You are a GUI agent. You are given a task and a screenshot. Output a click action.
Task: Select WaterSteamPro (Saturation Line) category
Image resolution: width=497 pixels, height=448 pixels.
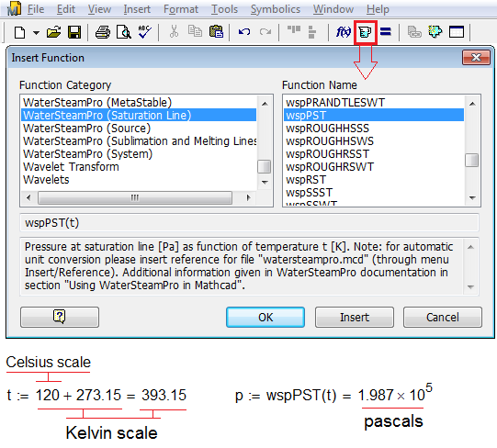tap(139, 115)
